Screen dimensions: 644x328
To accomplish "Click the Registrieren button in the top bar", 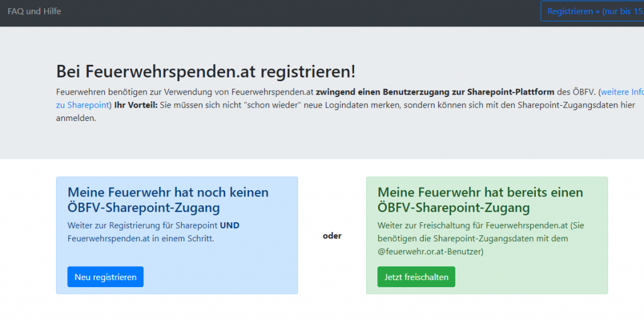I will click(x=591, y=11).
